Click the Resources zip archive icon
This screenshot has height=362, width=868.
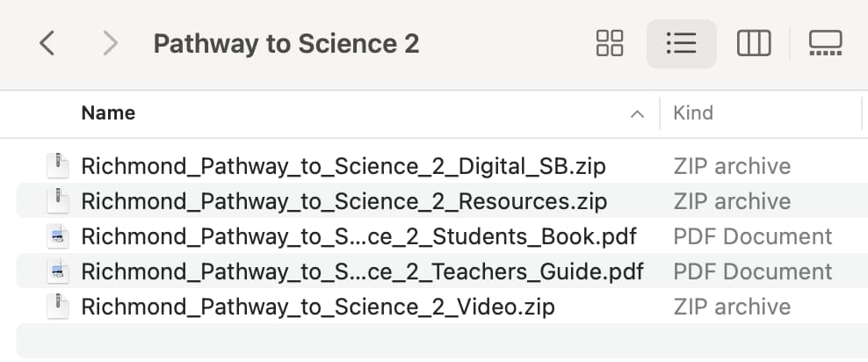58,201
